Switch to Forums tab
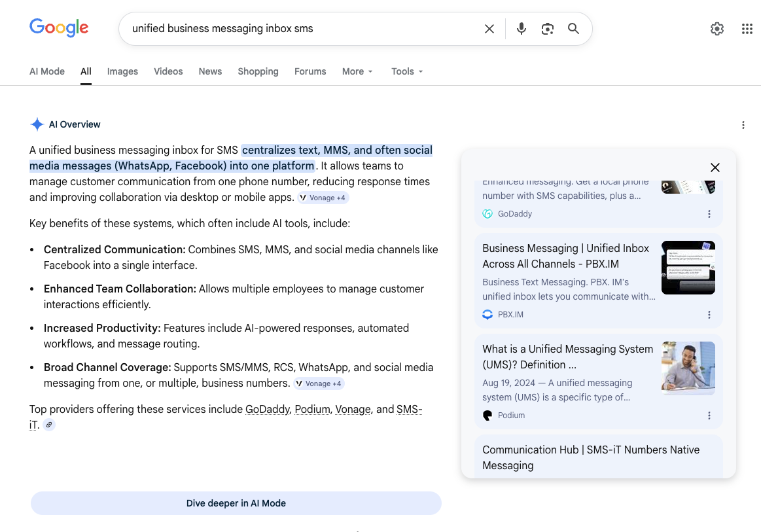This screenshot has width=761, height=532. (x=310, y=71)
